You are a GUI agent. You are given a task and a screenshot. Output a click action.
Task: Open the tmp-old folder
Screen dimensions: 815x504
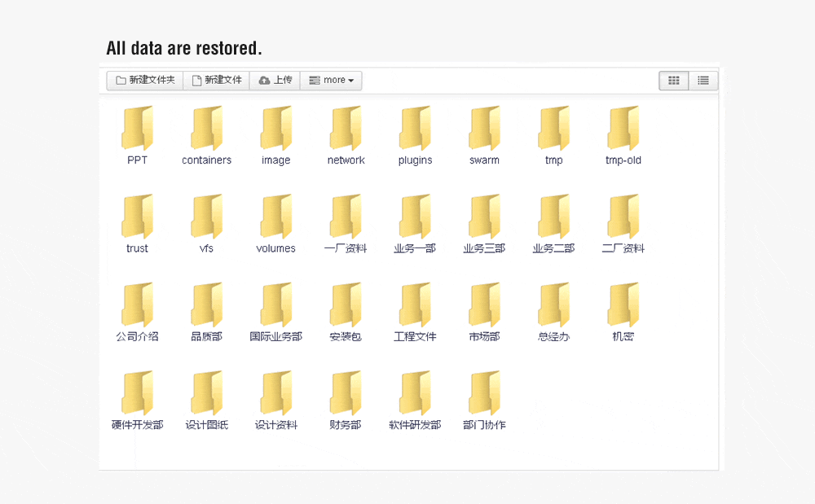coord(623,129)
